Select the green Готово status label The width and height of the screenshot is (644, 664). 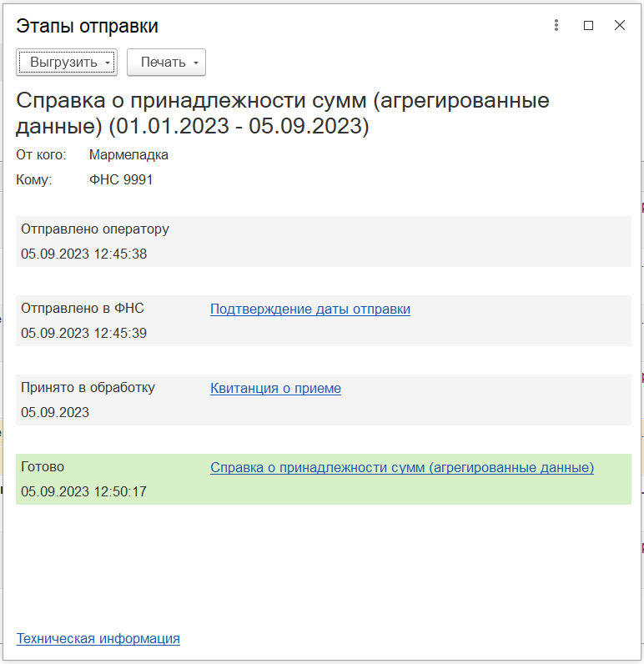point(43,467)
